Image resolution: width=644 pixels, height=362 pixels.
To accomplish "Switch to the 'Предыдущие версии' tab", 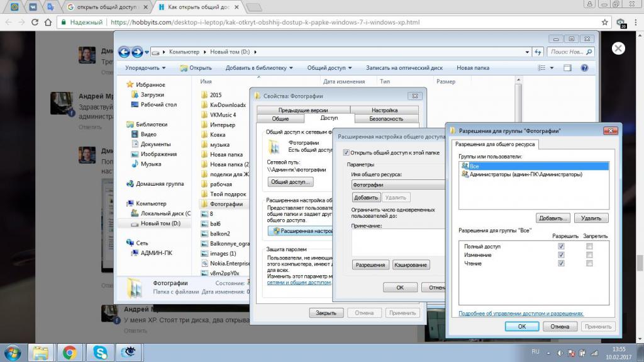I will click(303, 110).
